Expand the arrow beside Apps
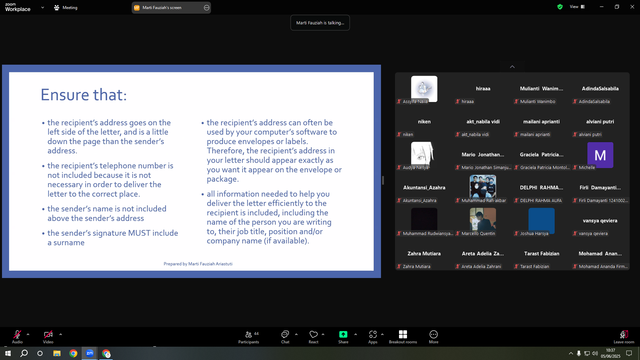 pyautogui.click(x=382, y=334)
